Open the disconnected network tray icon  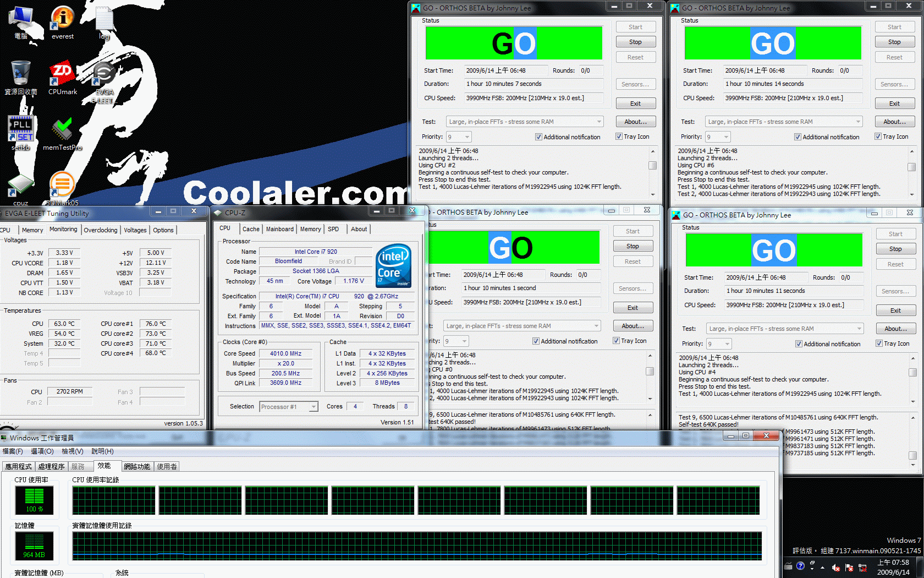pyautogui.click(x=862, y=567)
